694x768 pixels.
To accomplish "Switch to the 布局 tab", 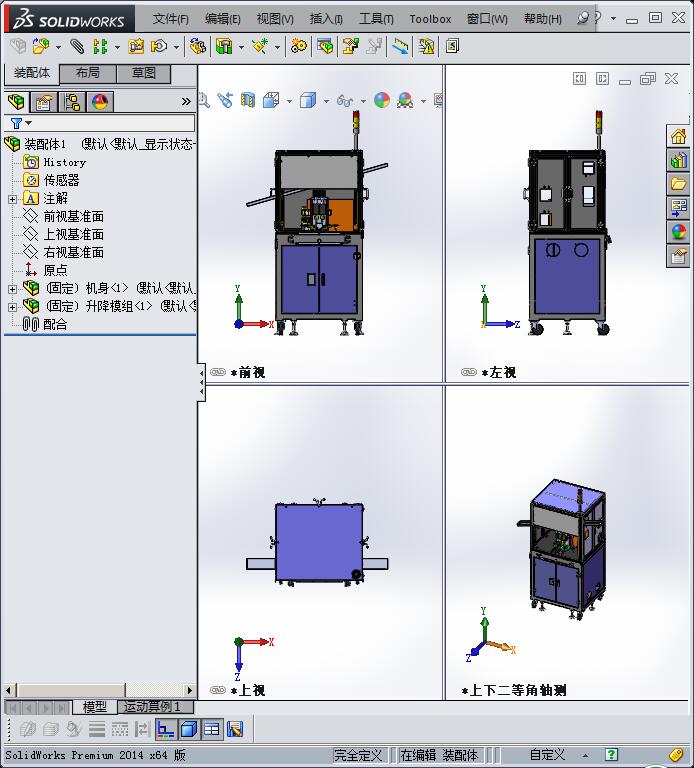I will coord(88,73).
